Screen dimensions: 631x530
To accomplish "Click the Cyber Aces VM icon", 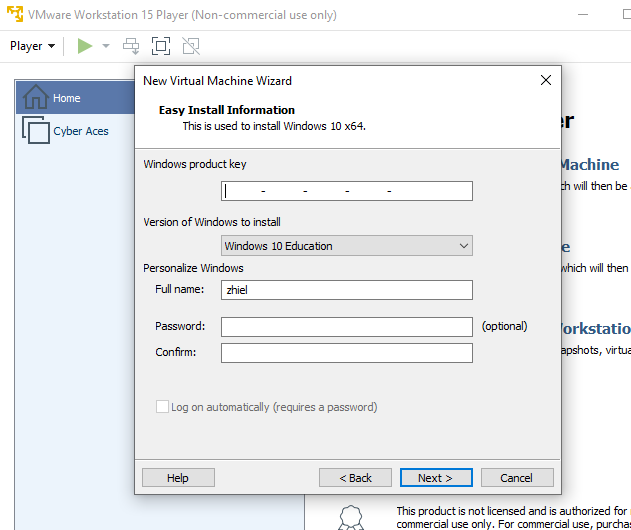I will tap(36, 130).
